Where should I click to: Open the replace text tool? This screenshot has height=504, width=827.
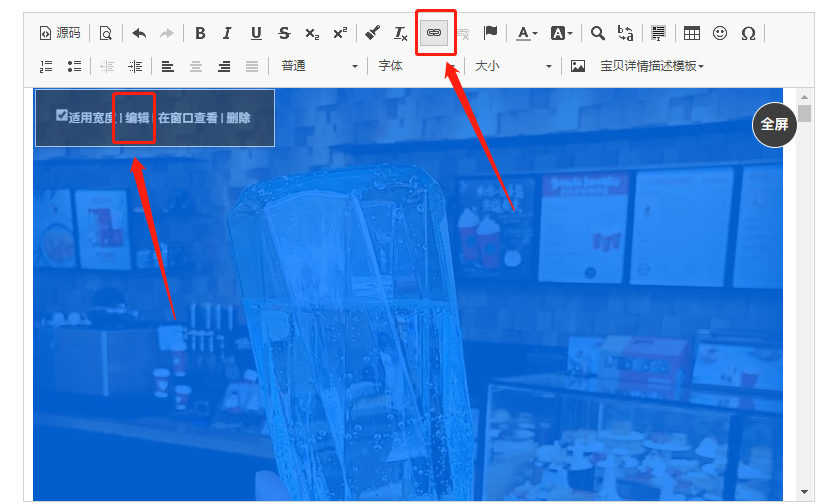click(x=626, y=33)
